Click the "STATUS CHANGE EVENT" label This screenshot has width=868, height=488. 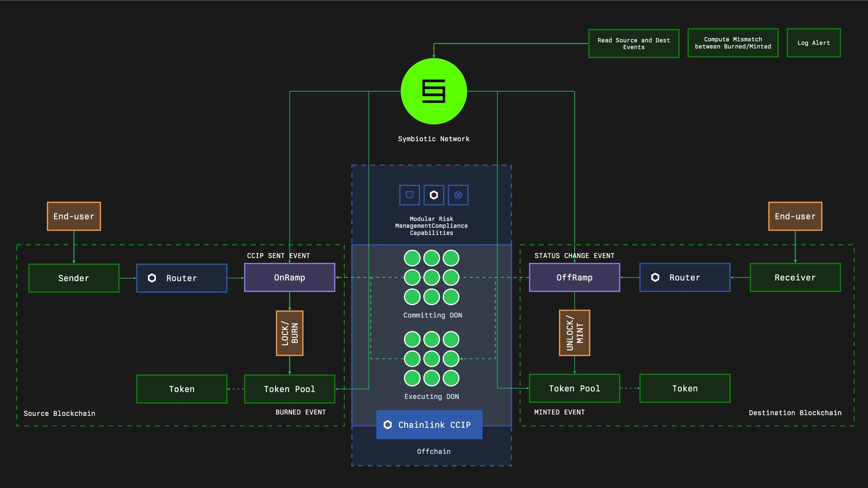coord(574,256)
